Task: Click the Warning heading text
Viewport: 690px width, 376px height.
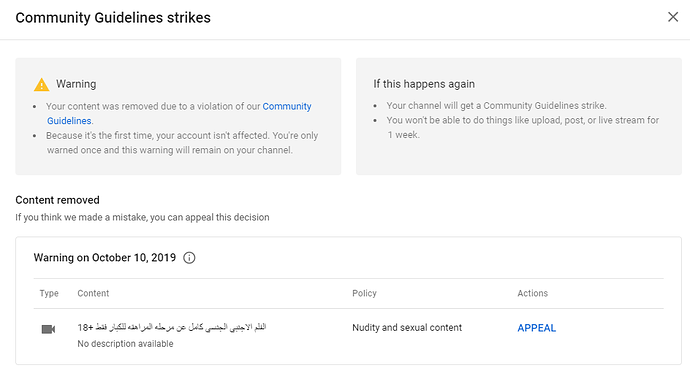Action: click(x=76, y=84)
